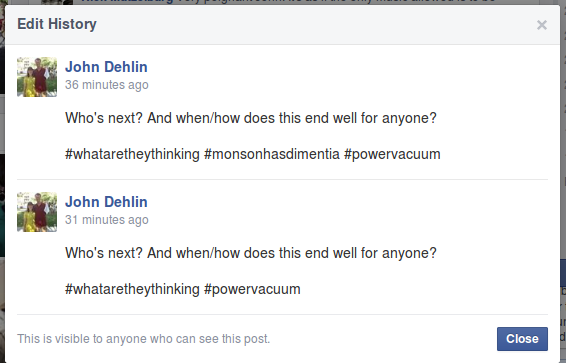Screen dimensions: 566x363
Task: Click the blue Close button
Action: 522,339
